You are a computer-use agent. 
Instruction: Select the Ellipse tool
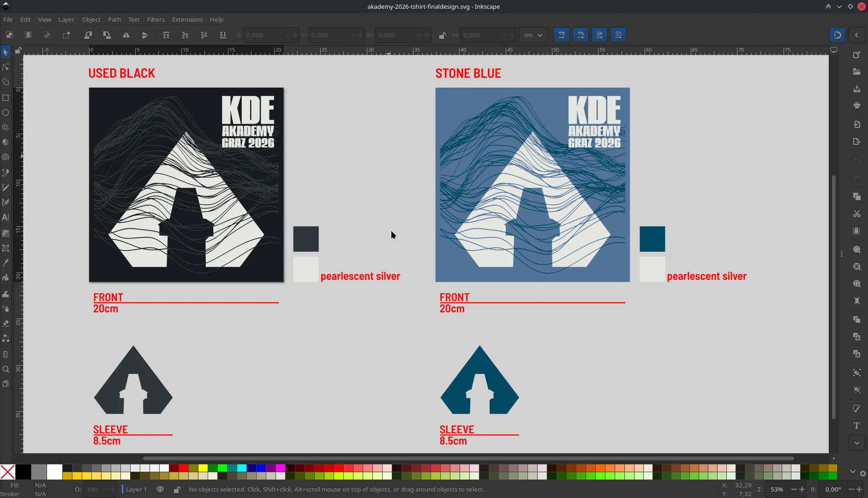[6, 113]
